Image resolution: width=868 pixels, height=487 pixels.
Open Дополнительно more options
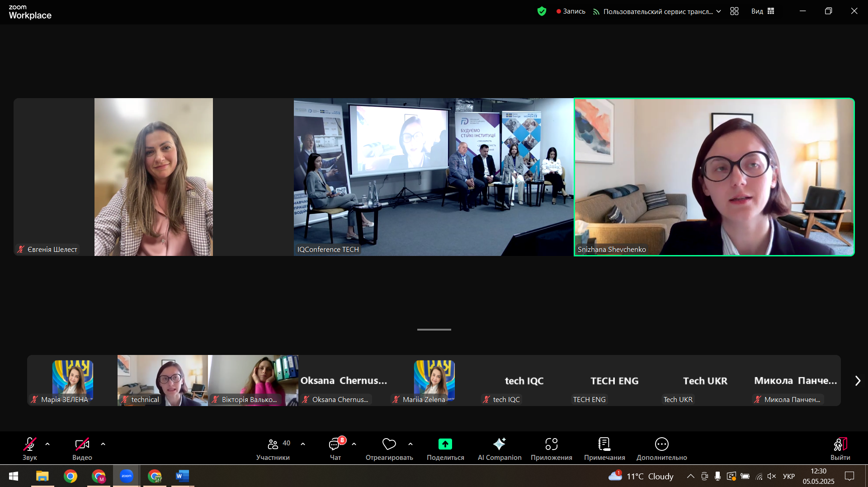pyautogui.click(x=662, y=449)
